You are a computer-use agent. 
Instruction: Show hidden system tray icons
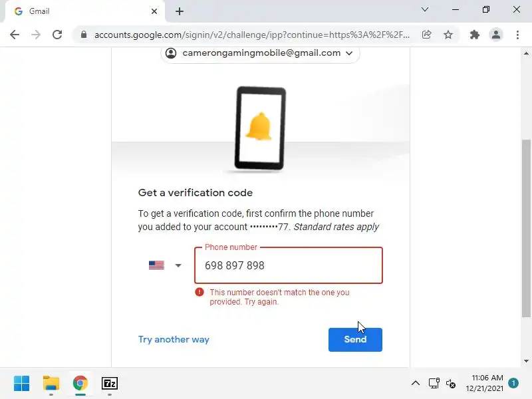pyautogui.click(x=415, y=384)
